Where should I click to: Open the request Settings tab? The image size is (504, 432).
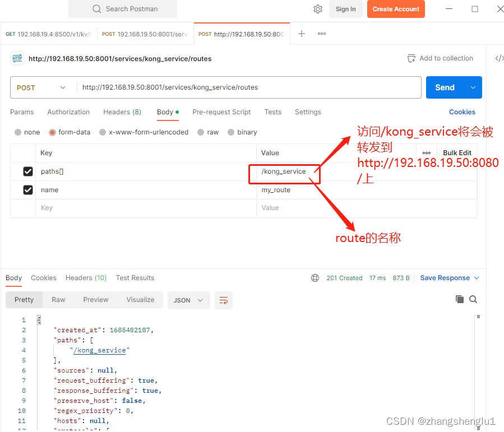click(308, 112)
